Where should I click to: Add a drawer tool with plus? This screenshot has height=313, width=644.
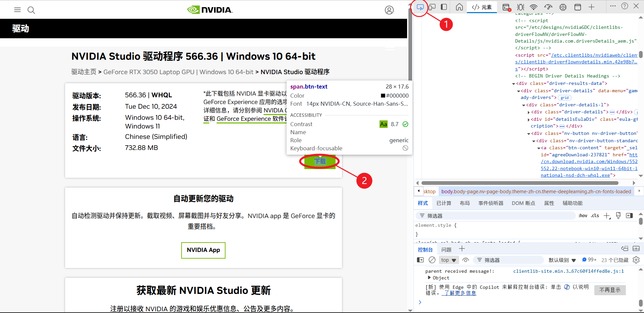pyautogui.click(x=462, y=249)
